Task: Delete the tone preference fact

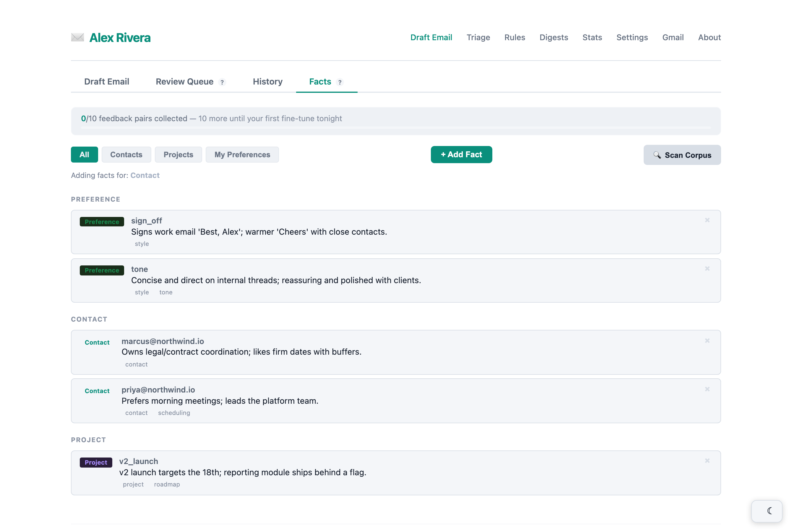Action: click(x=707, y=269)
